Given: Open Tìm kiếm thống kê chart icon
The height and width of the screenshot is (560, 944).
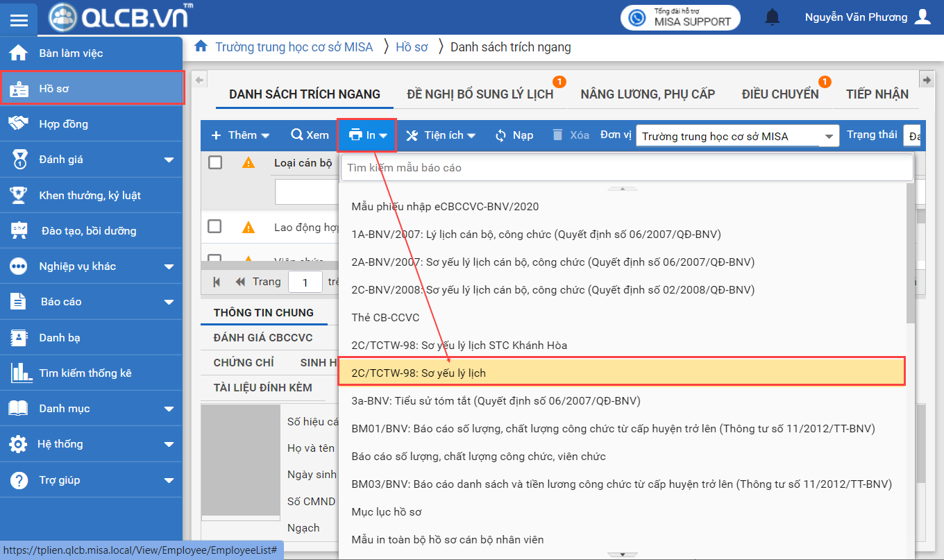Looking at the screenshot, I should tap(21, 373).
